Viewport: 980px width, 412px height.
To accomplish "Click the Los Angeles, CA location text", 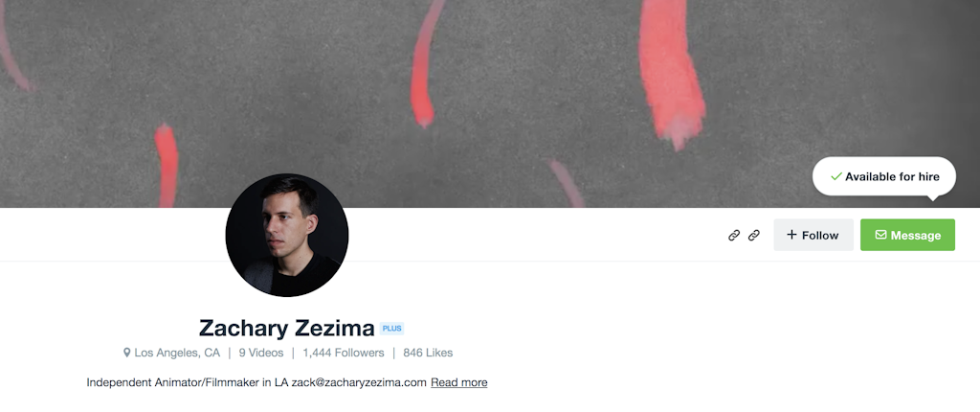I will [x=177, y=353].
